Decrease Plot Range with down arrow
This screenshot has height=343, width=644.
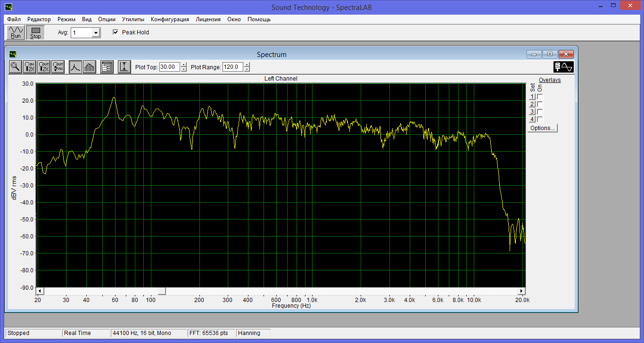point(247,69)
